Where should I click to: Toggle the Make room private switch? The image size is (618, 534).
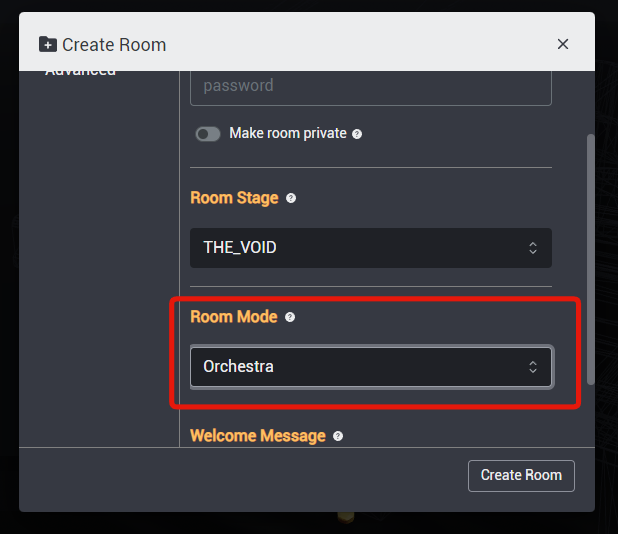(208, 134)
